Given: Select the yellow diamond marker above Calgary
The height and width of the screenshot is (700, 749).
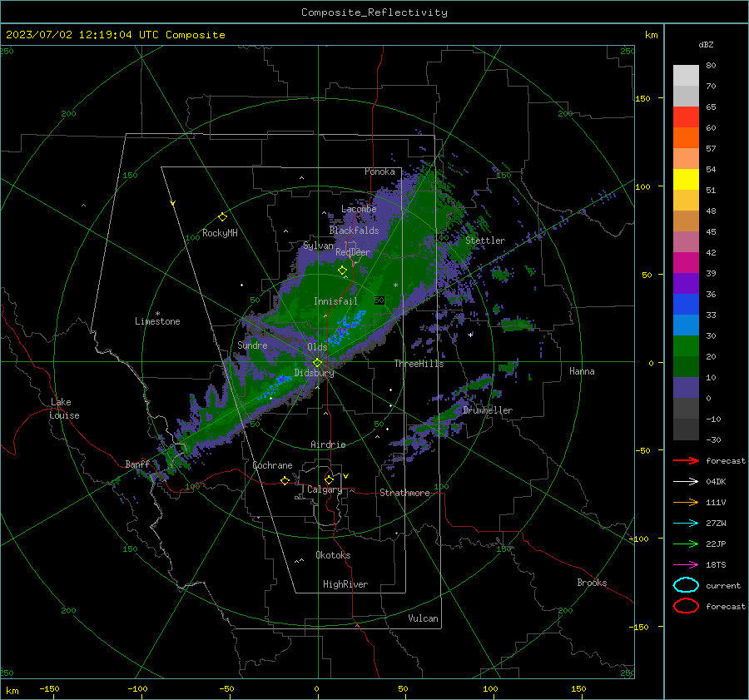Looking at the screenshot, I should pyautogui.click(x=329, y=479).
